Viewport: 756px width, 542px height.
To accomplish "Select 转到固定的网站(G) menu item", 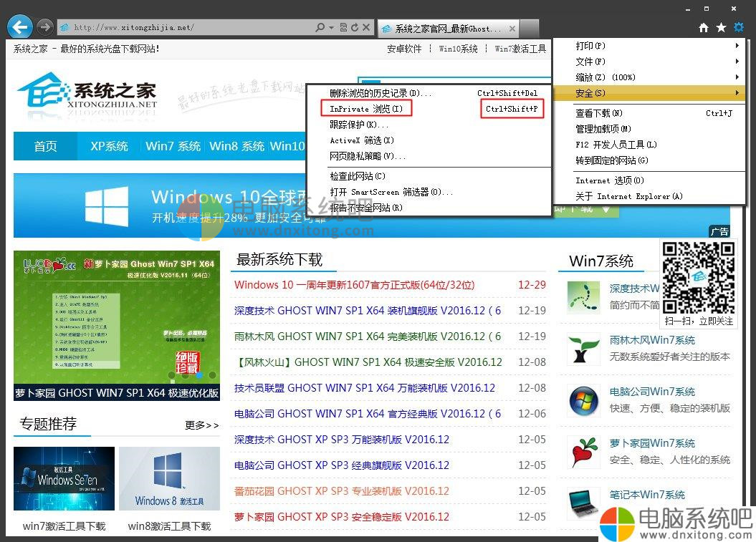I will click(x=650, y=160).
